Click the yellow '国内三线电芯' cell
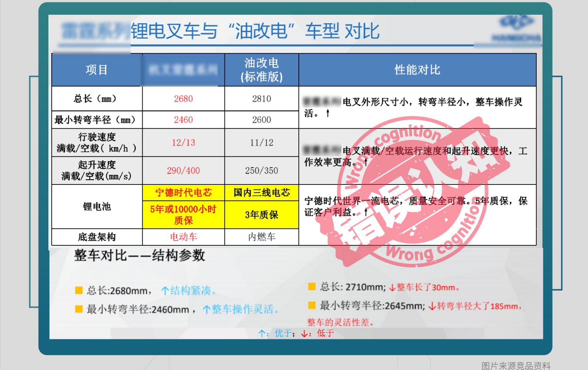Viewport: 588px width, 370px height. tap(261, 193)
